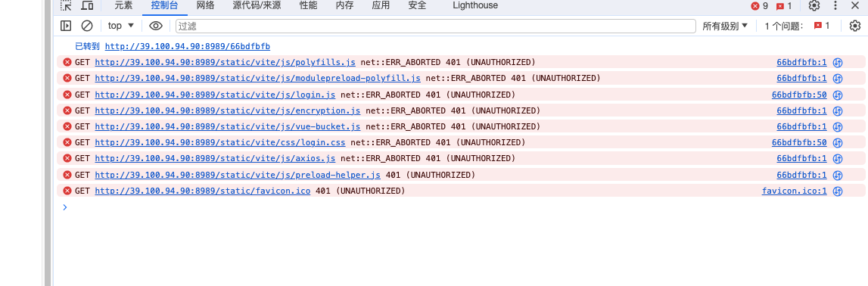Open the network icon on login.css row

click(x=838, y=143)
